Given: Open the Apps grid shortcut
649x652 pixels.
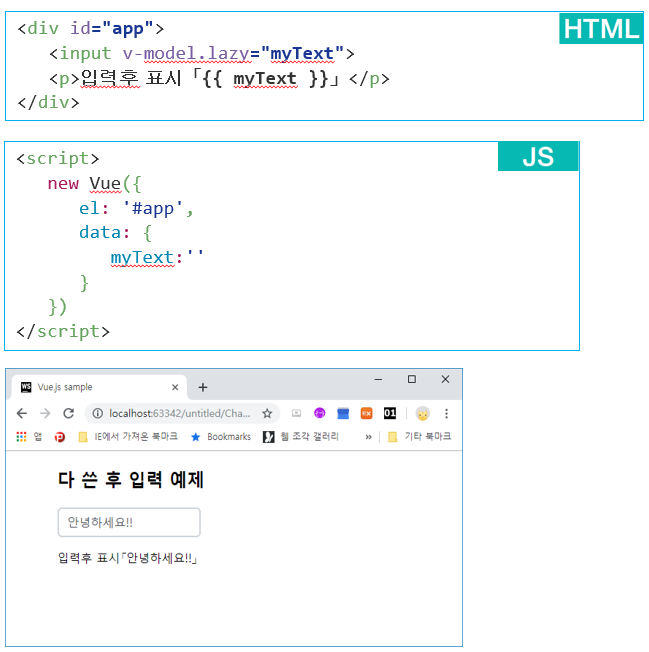Looking at the screenshot, I should [x=21, y=437].
